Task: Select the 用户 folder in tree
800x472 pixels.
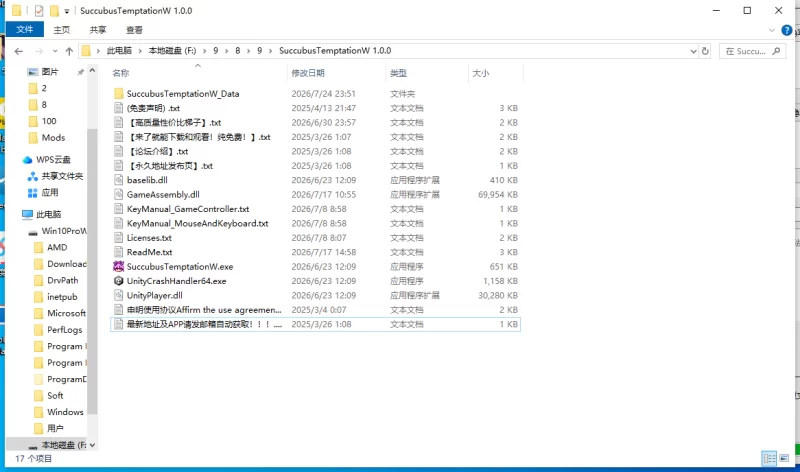Action: tap(55, 429)
